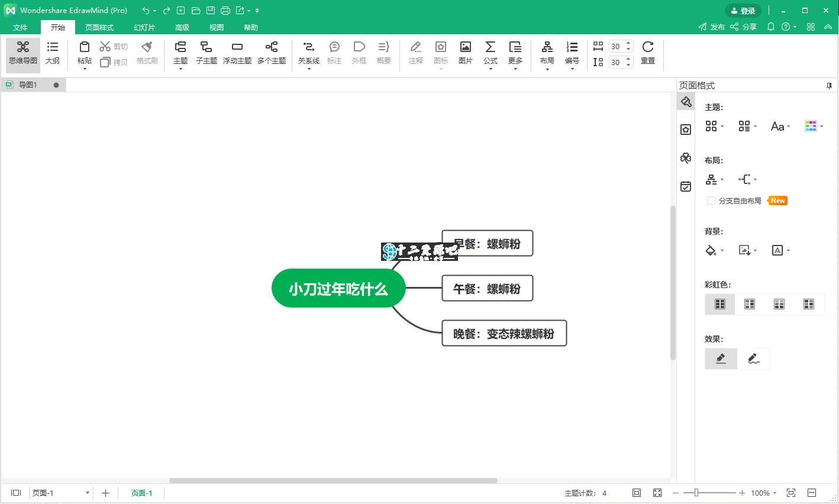Select the first 彩虹色 rainbow option

click(720, 304)
